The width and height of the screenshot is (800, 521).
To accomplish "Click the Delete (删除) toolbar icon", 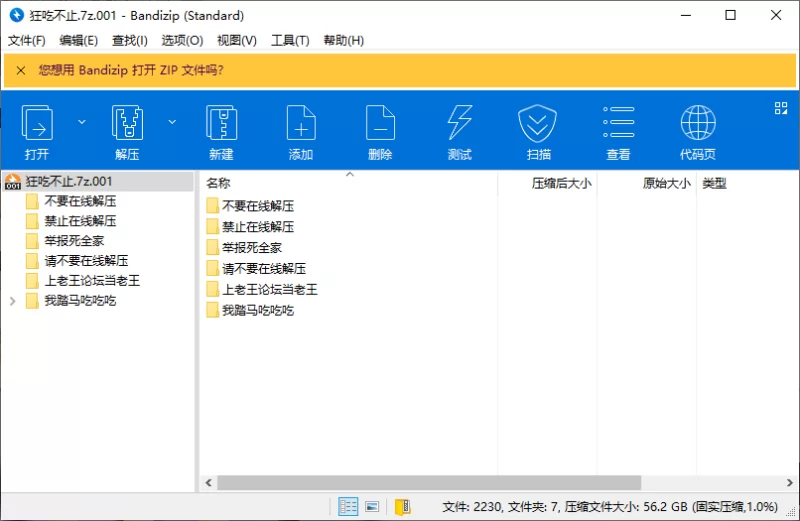I will (x=380, y=122).
